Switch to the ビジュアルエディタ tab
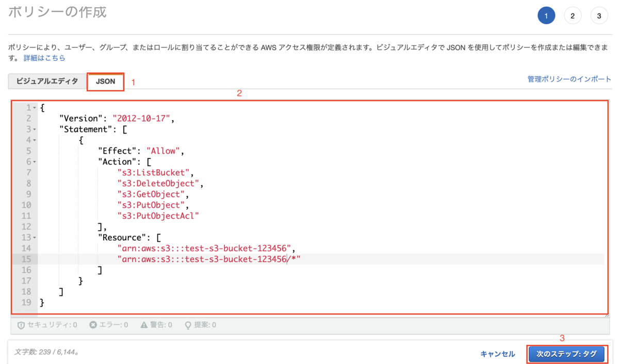 pyautogui.click(x=47, y=81)
